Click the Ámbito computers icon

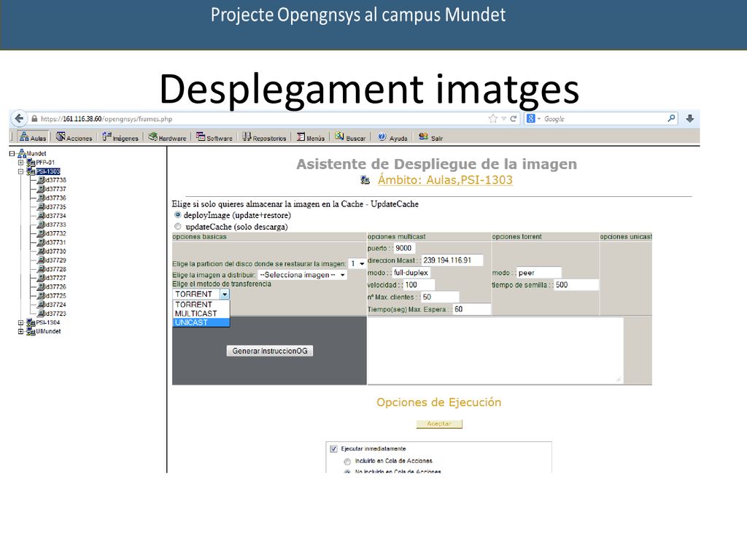[365, 180]
